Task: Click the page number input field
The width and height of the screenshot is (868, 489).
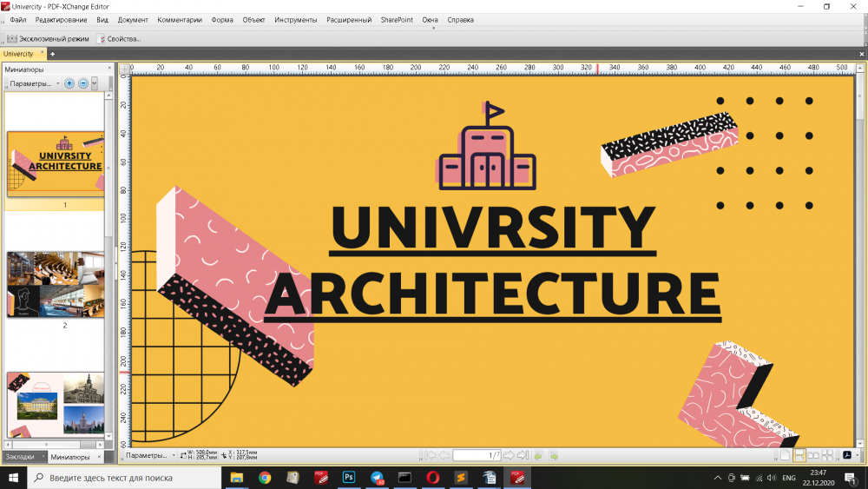Action: pos(477,455)
